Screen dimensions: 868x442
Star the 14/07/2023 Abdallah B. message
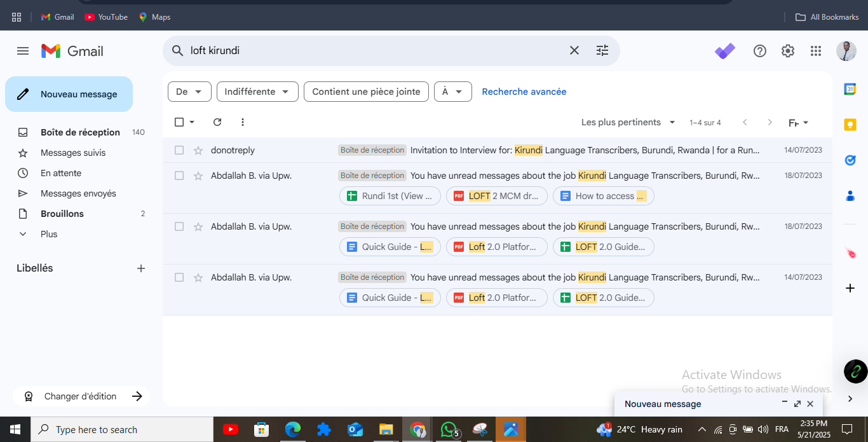tap(198, 277)
